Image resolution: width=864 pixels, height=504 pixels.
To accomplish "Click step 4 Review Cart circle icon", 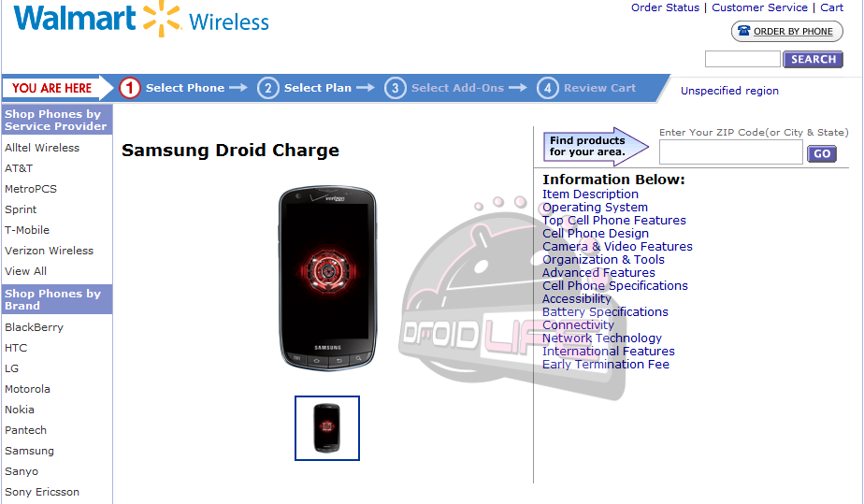I will 548,88.
